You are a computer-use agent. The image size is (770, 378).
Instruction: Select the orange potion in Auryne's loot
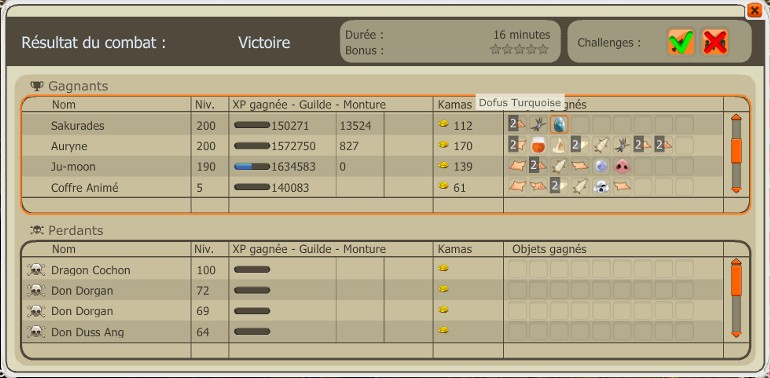(538, 145)
